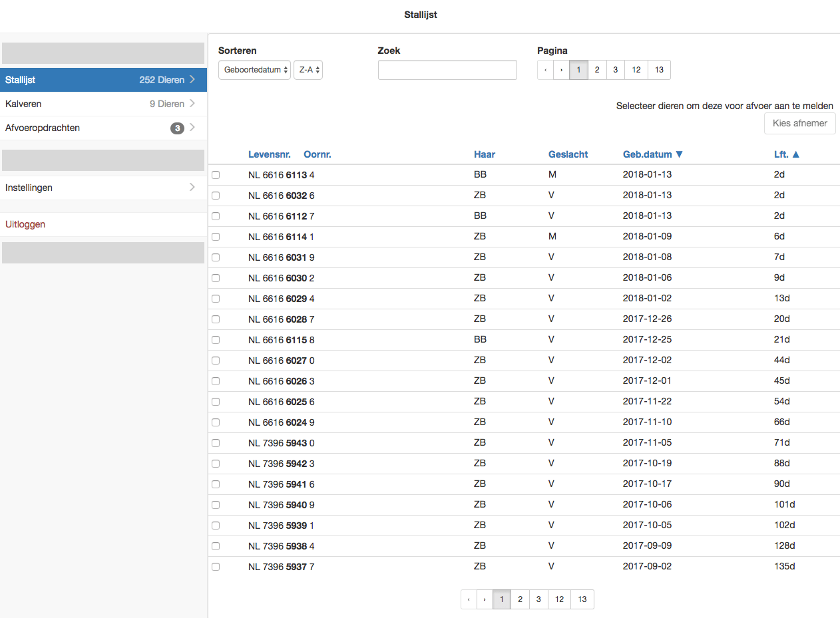The height and width of the screenshot is (618, 840).
Task: Go to page 12 in top pagination
Action: [x=636, y=70]
